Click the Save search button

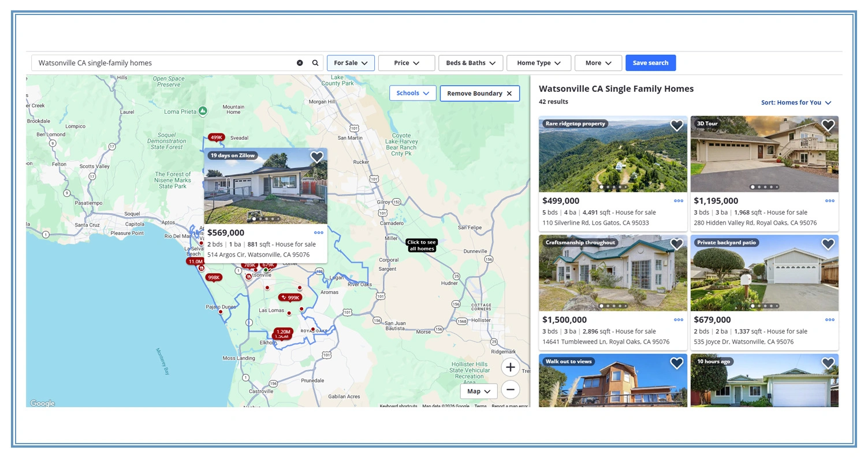[650, 63]
